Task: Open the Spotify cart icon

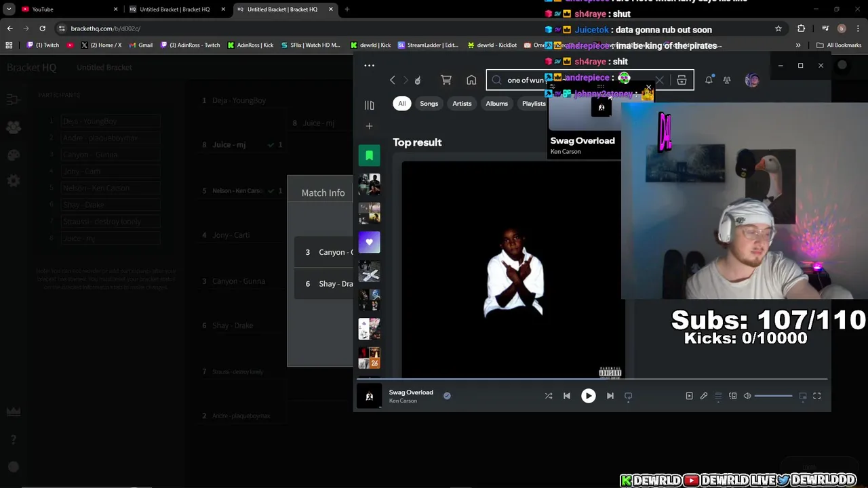Action: tap(446, 80)
